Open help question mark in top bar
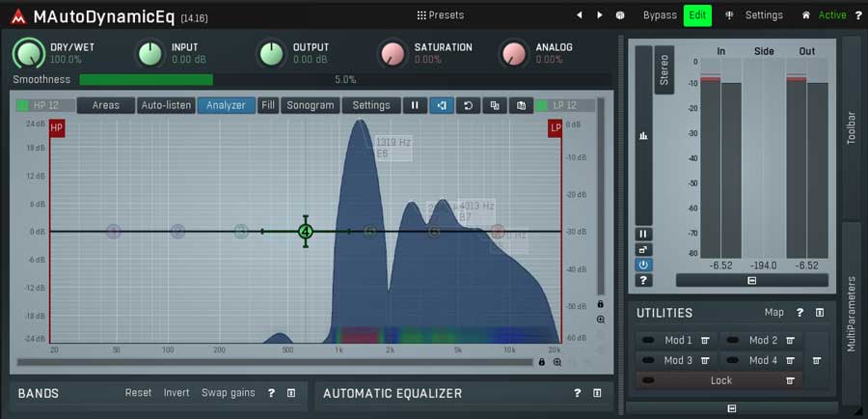 pyautogui.click(x=858, y=15)
